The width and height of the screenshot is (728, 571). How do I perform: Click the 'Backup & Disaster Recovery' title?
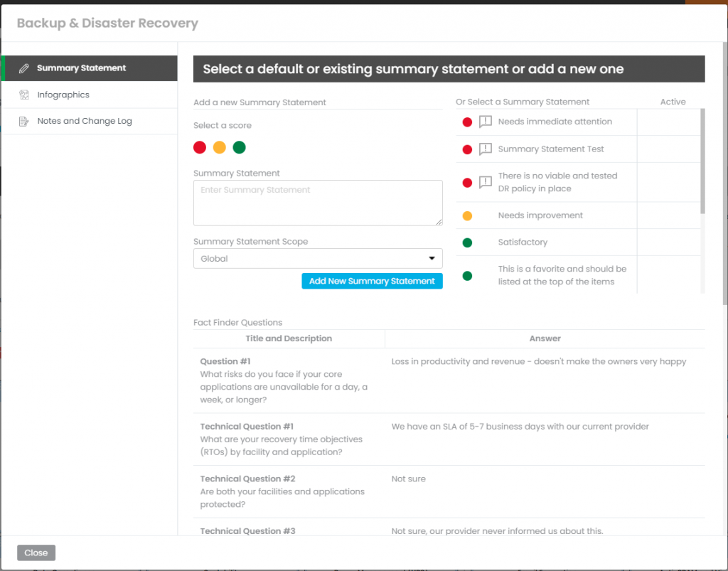[108, 23]
